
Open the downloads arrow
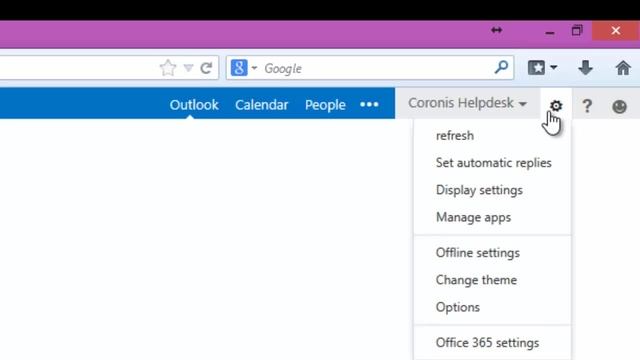tap(585, 67)
